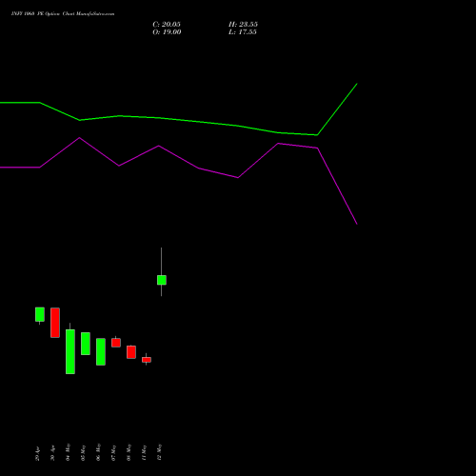Image resolution: width=476 pixels, height=476 pixels.
Task: Click the high value H: 23.55
Action: pos(243,25)
